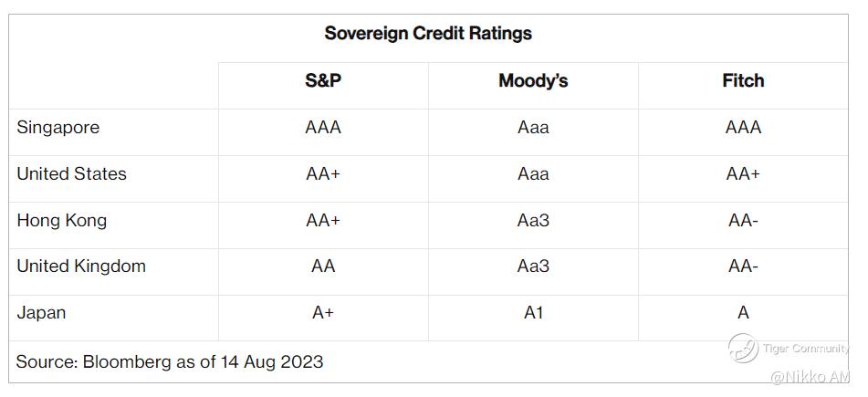Click the Hong Kong row label
This screenshot has width=868, height=397.
(62, 221)
